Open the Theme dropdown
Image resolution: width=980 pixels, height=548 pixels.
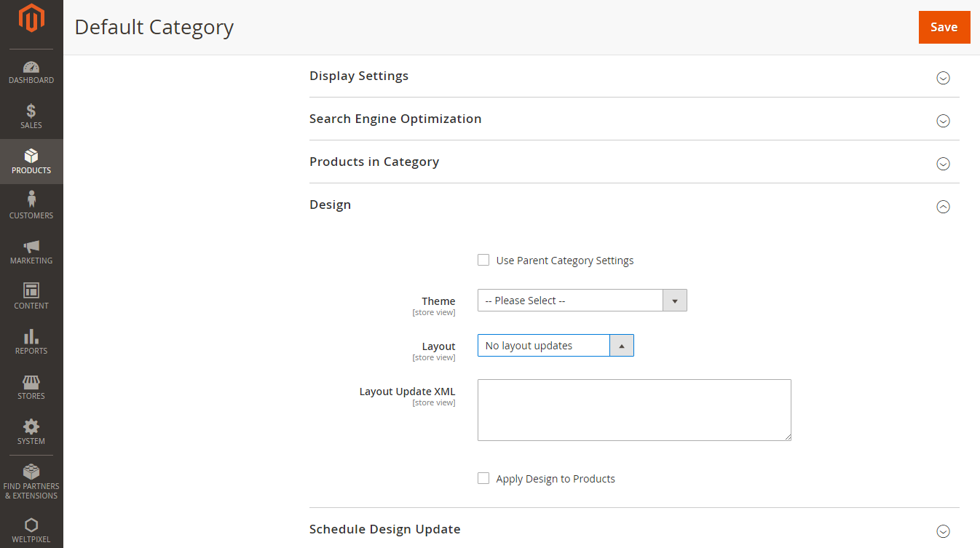click(582, 301)
